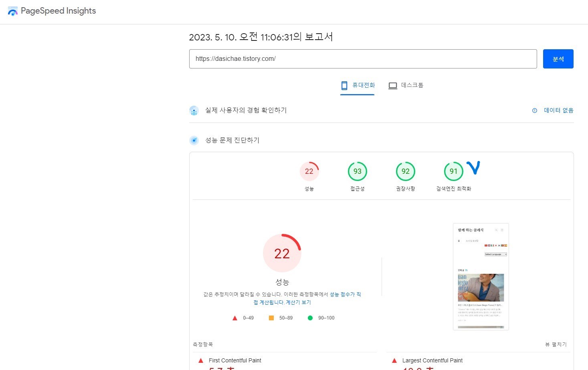Click the blue V logo beside the score gauges
Viewport: 588px width, 370px height.
474,168
